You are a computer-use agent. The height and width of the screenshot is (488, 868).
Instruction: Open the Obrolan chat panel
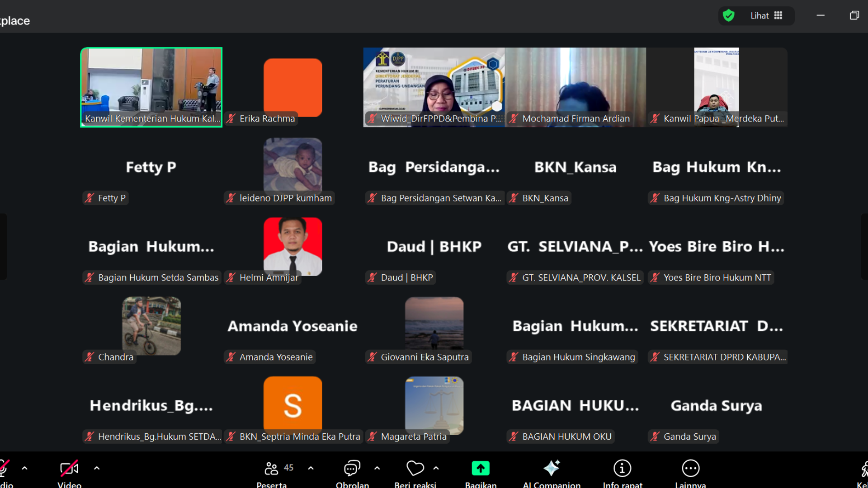352,469
